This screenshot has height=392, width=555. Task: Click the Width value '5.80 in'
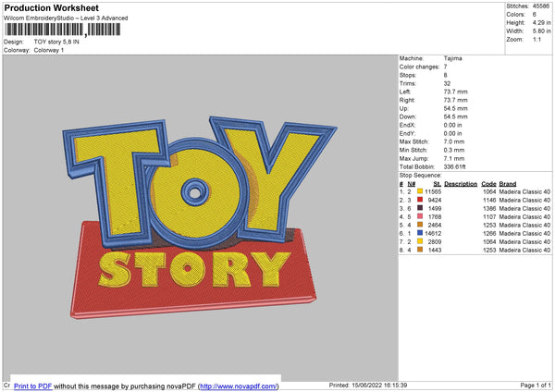[x=541, y=31]
